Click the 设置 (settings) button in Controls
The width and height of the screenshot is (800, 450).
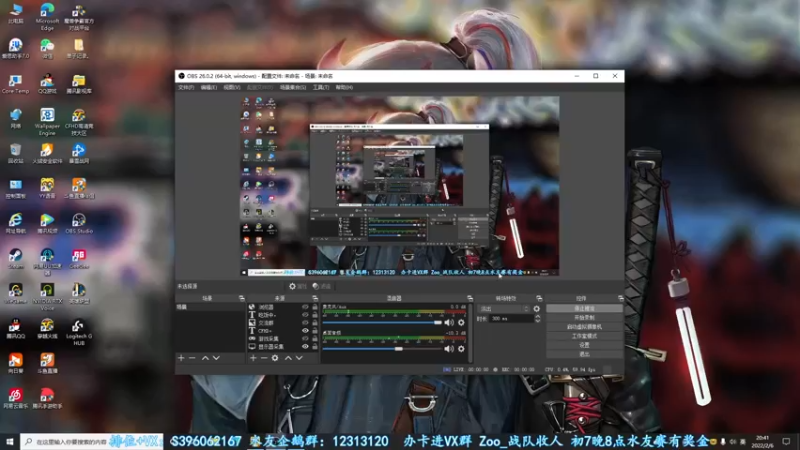tap(584, 345)
